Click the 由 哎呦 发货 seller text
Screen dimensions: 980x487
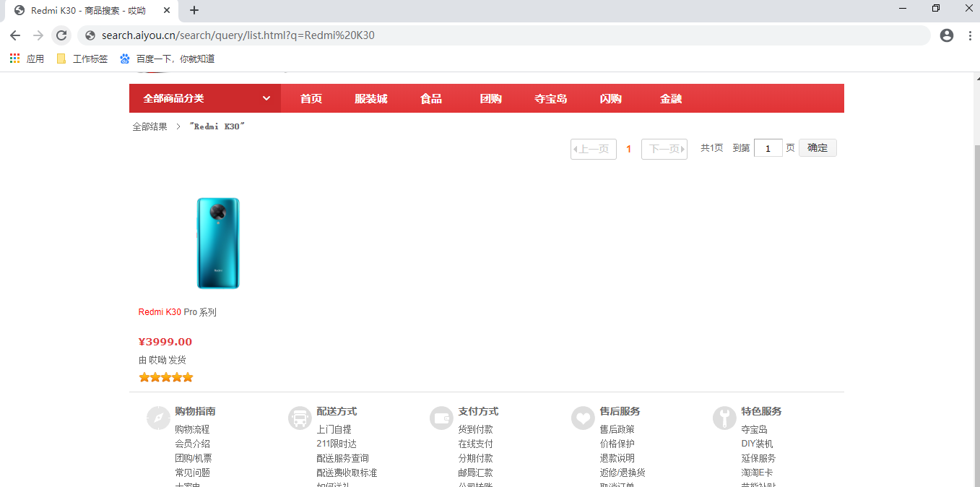162,360
